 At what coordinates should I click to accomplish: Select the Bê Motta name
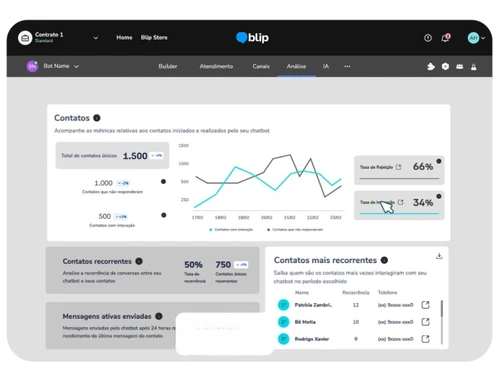[305, 322]
